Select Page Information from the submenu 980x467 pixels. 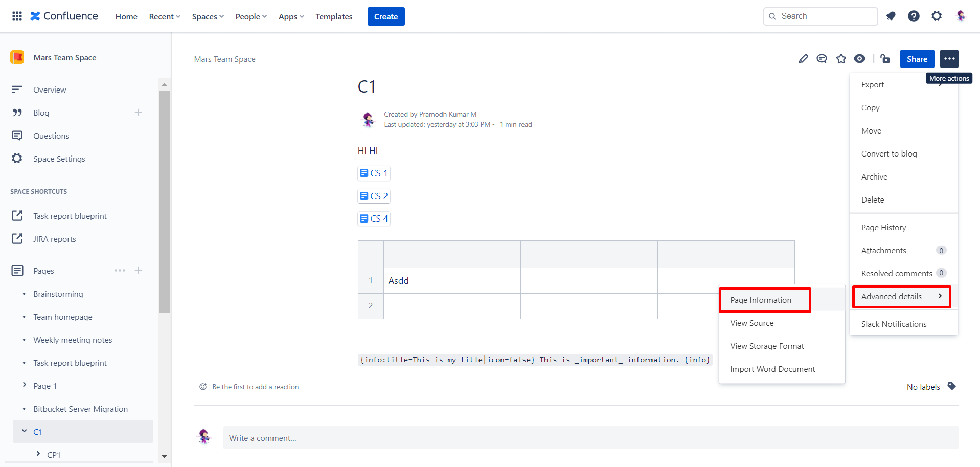(x=761, y=300)
